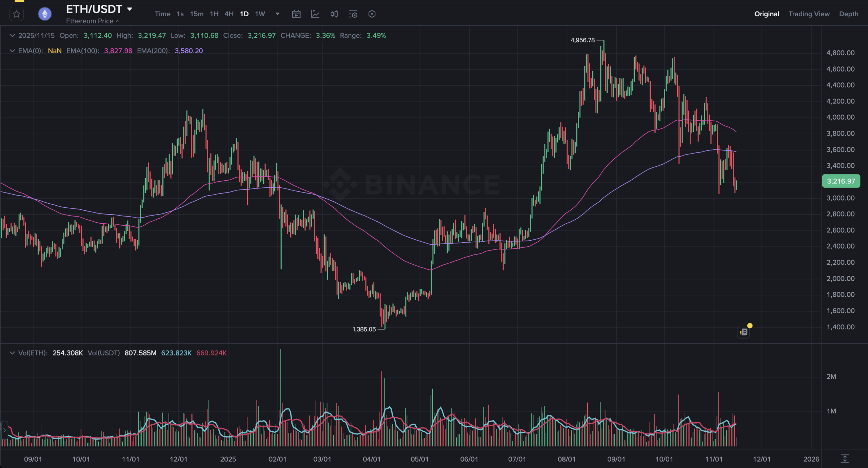Add ETH/USDT to favorites with star
This screenshot has height=468, width=868.
click(x=16, y=14)
